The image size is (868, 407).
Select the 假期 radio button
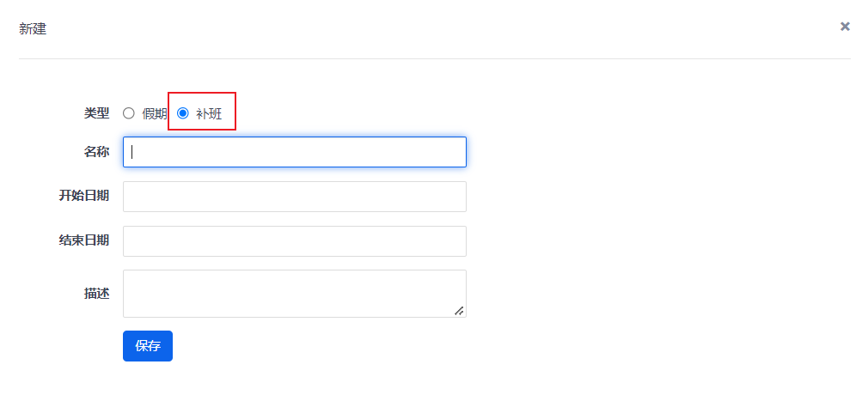129,112
